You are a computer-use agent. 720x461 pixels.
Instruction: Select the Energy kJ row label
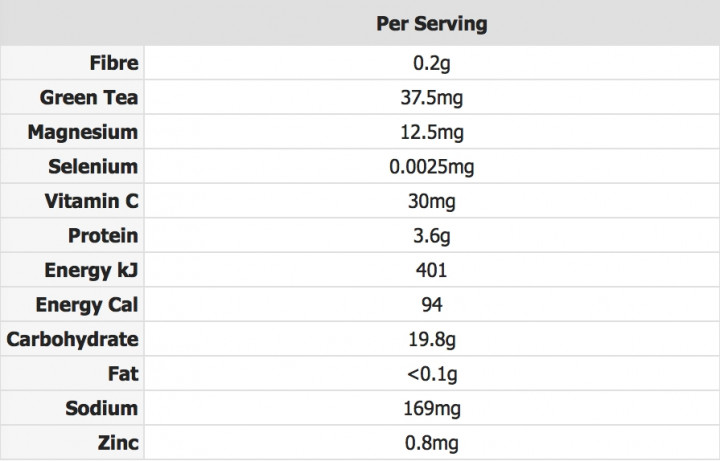tap(91, 270)
